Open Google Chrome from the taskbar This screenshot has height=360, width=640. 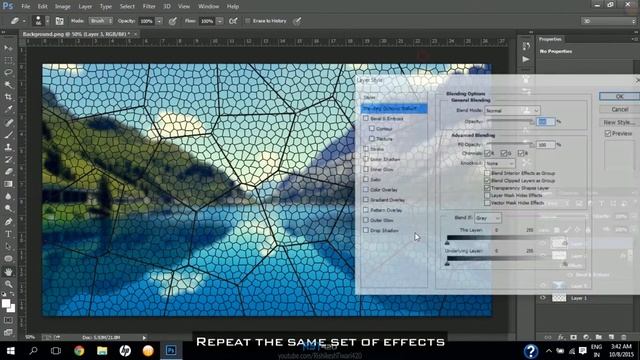coord(79,351)
